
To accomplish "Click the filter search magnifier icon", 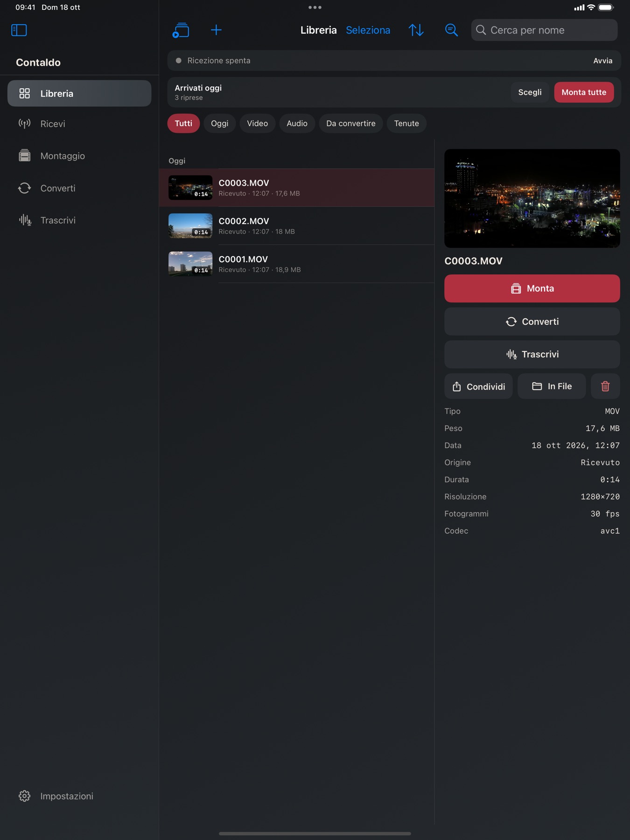I will coord(451,30).
